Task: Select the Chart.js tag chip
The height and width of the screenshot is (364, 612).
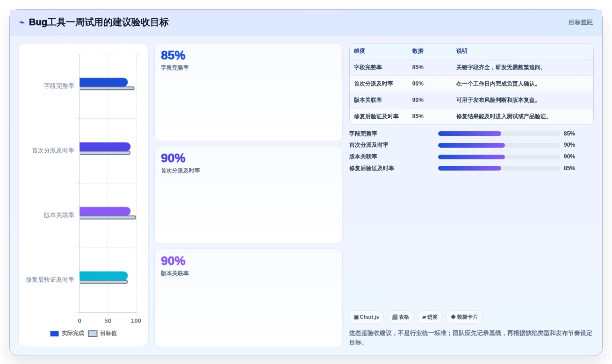Action: tap(367, 317)
